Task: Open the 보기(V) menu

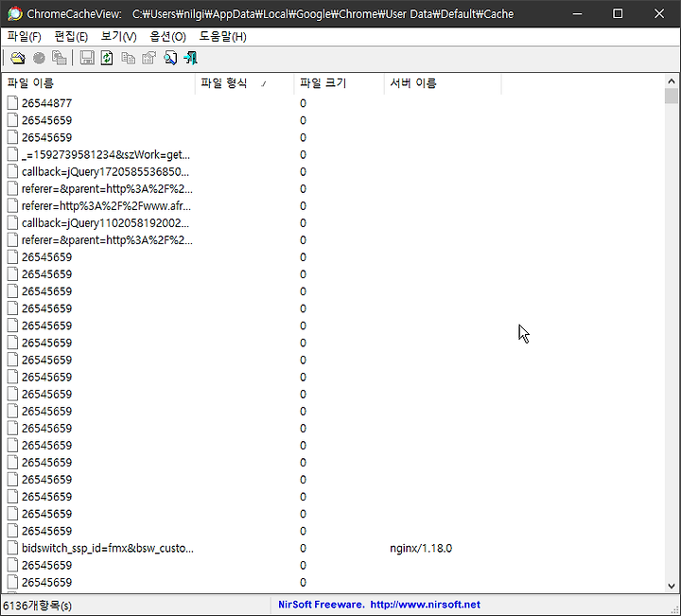Action: pyautogui.click(x=118, y=37)
